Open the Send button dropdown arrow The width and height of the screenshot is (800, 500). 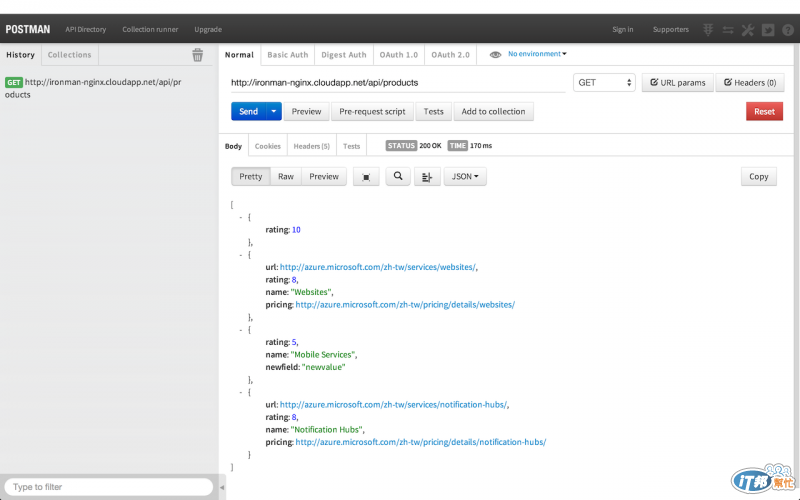(273, 111)
